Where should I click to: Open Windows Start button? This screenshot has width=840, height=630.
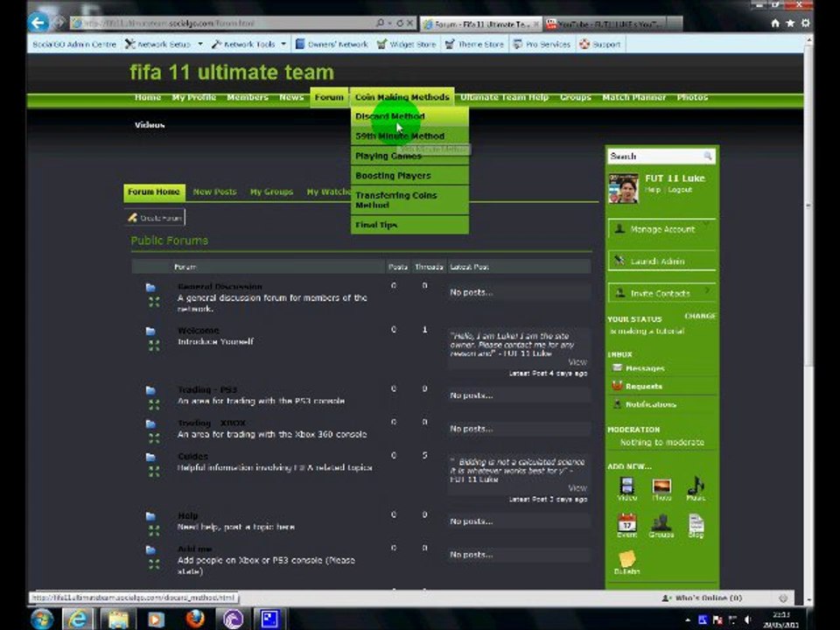tap(42, 619)
